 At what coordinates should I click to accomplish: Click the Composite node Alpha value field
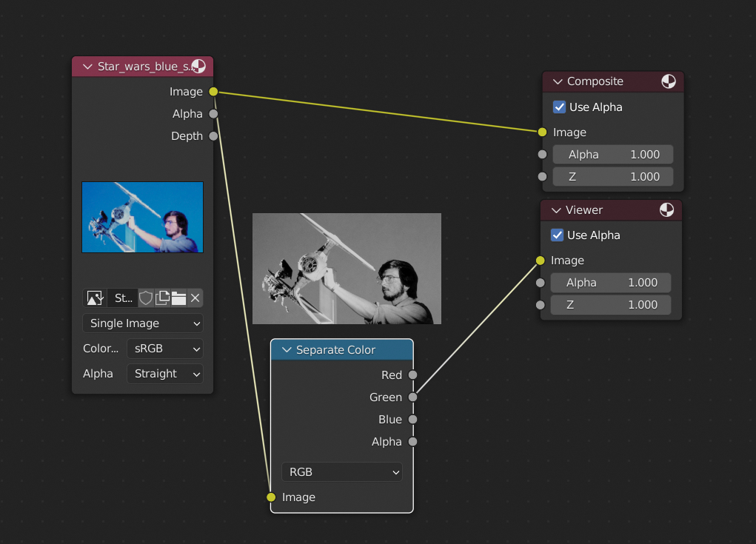pyautogui.click(x=613, y=155)
